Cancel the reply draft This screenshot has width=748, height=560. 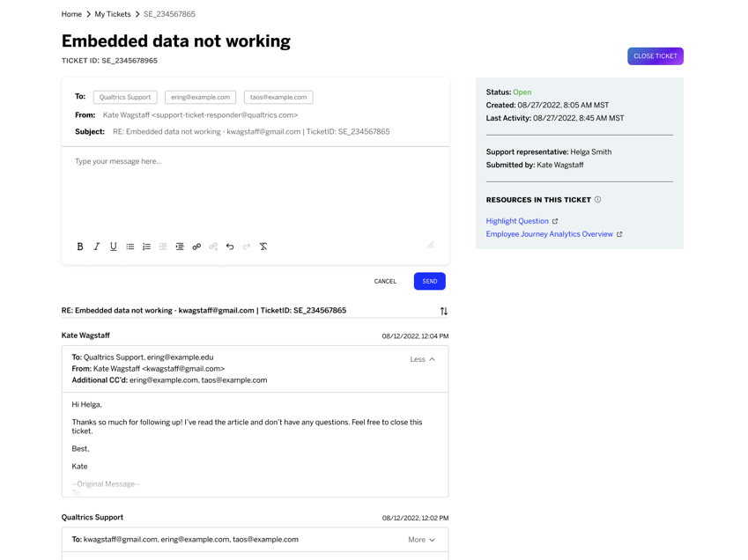coord(385,281)
